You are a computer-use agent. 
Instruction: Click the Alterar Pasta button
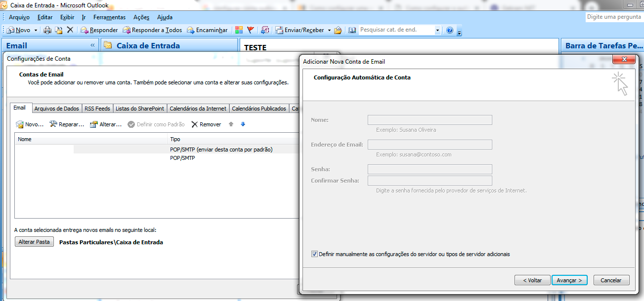click(34, 242)
